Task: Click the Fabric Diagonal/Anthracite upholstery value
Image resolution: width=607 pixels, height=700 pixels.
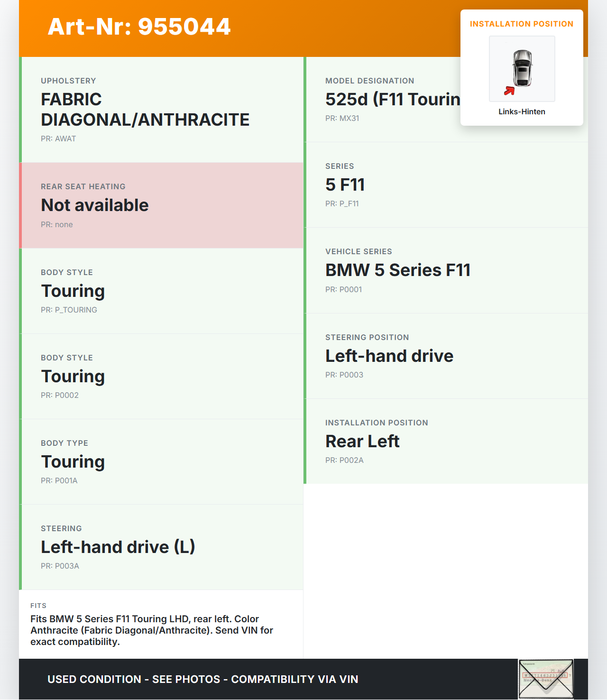Action: (x=145, y=110)
